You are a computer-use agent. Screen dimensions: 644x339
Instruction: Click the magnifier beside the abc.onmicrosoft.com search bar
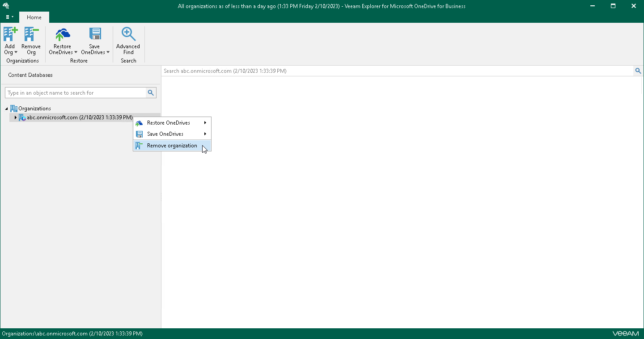638,71
